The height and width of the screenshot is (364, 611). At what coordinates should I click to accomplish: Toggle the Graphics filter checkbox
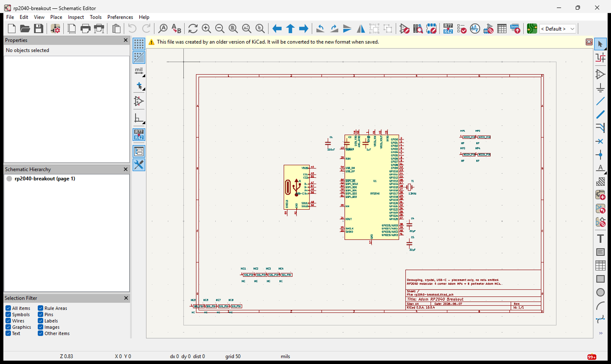click(8, 327)
